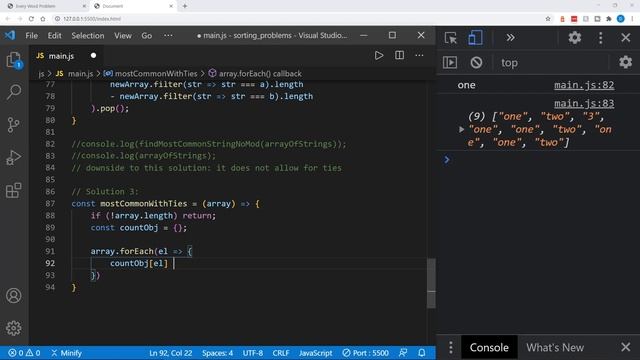The image size is (640, 360).
Task: Show more DevTools tabs chevron
Action: pos(510,38)
